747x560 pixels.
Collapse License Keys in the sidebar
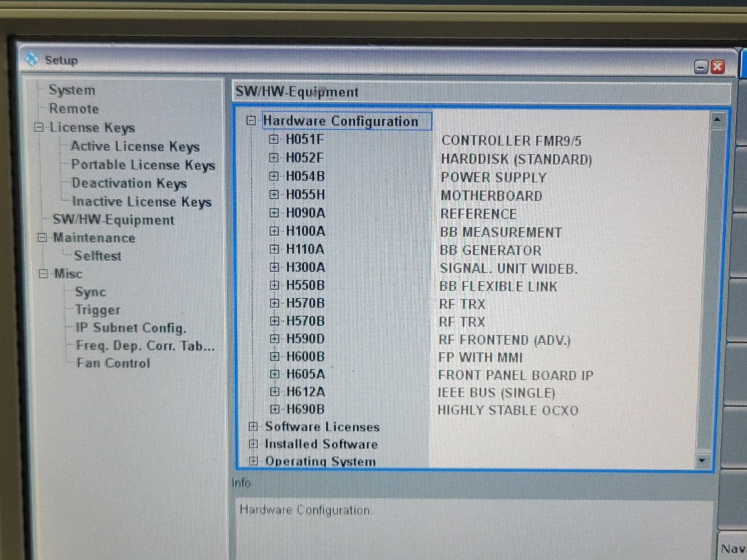click(40, 128)
